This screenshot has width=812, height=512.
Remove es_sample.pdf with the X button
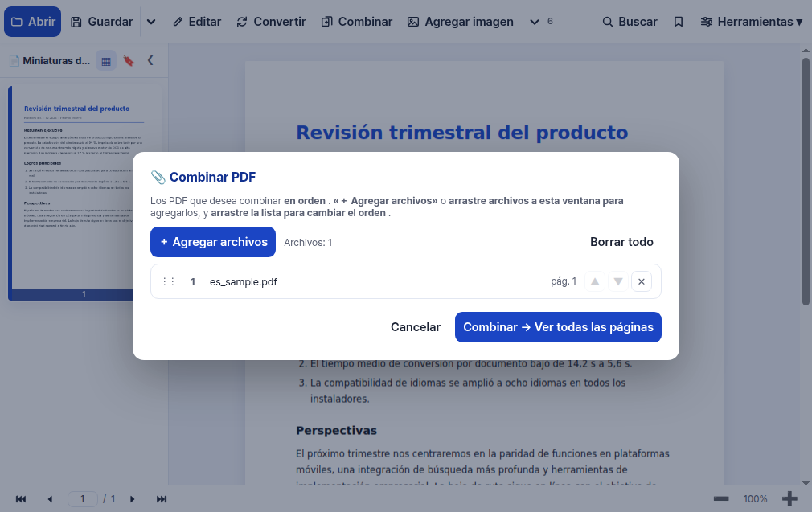641,281
